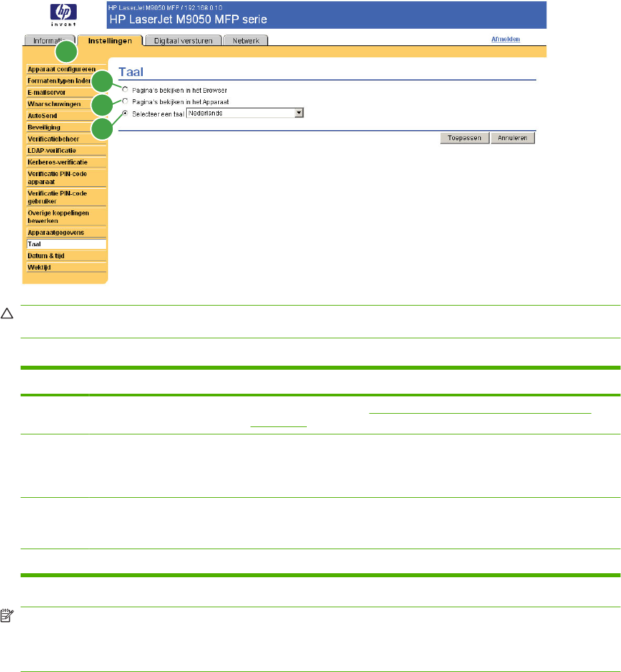Open Datum & tijd settings

click(x=66, y=256)
